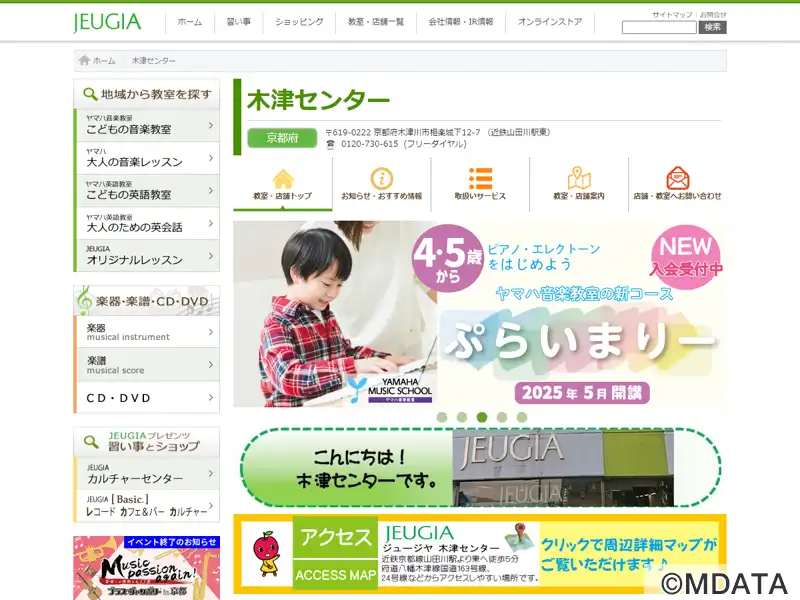
Task: Select the fourth carousel dot
Action: coord(502,417)
